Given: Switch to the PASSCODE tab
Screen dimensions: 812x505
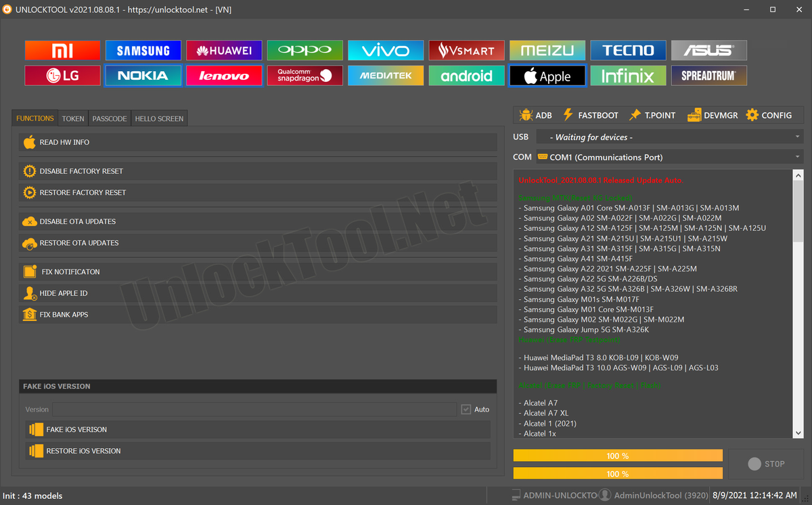Looking at the screenshot, I should pos(110,118).
